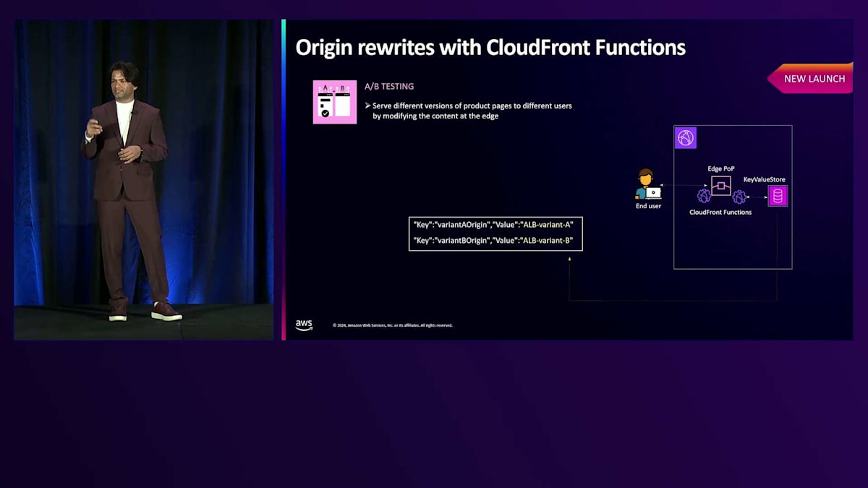Click the 'KeyValueStore' label
The height and width of the screenshot is (488, 868).
click(765, 179)
